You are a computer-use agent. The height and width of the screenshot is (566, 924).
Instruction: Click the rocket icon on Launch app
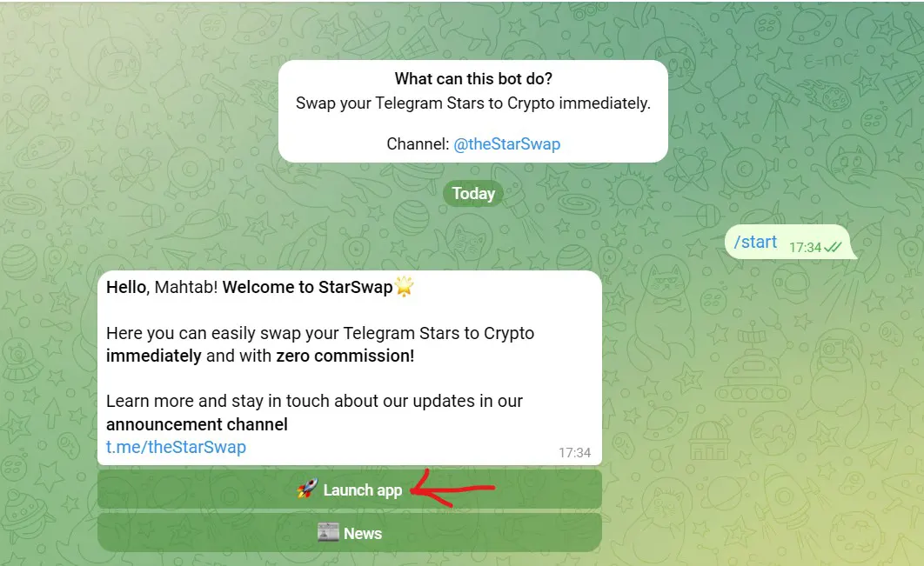click(x=307, y=489)
